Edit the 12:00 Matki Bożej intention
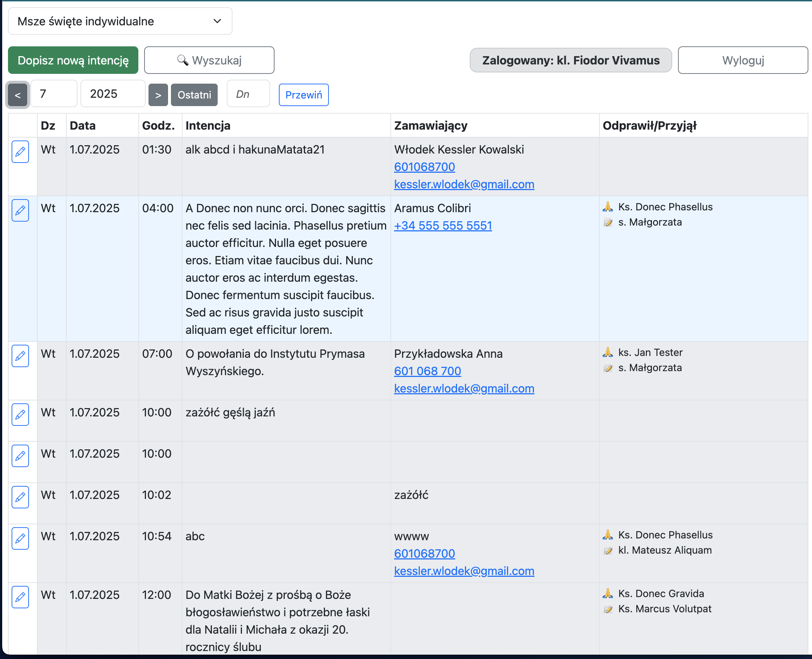812x659 pixels. (x=20, y=597)
